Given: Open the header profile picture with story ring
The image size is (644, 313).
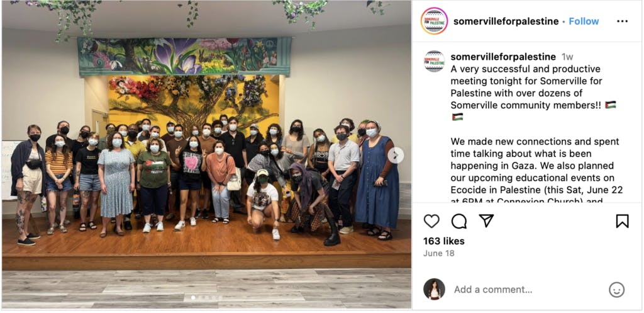Looking at the screenshot, I should pyautogui.click(x=434, y=21).
